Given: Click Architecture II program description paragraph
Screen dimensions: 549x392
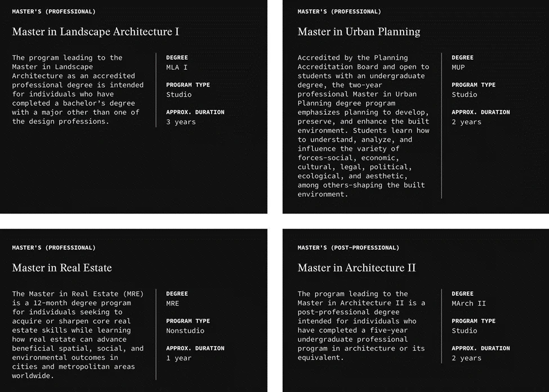Looking at the screenshot, I should 361,326.
